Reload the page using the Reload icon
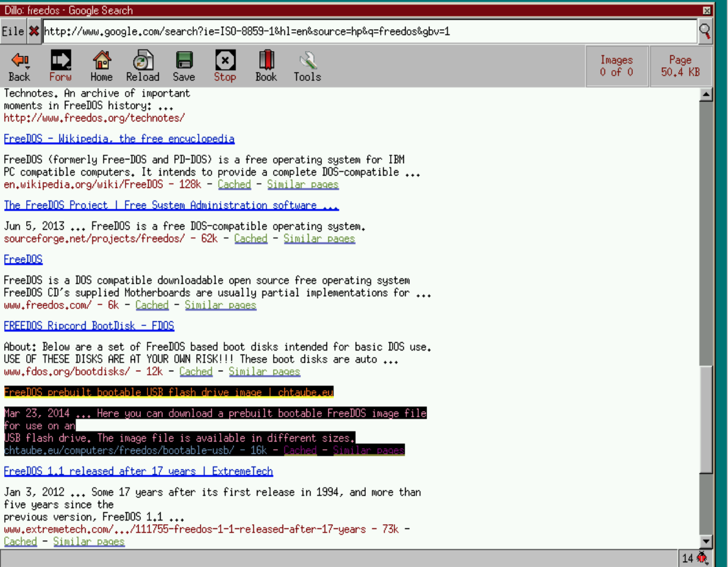This screenshot has width=728, height=567. pyautogui.click(x=143, y=60)
